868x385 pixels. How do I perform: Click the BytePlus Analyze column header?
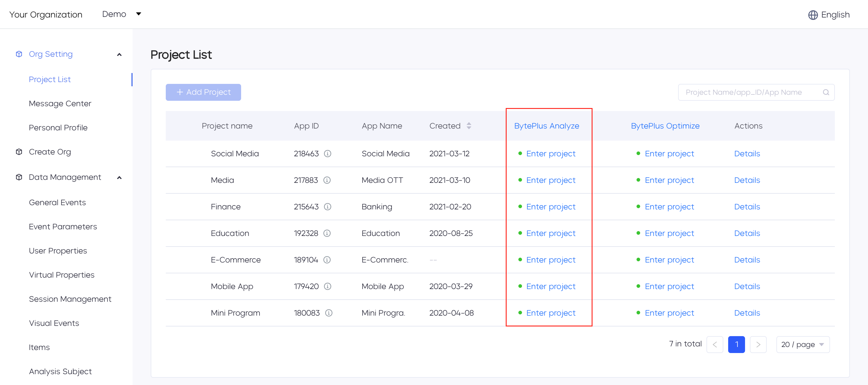(x=546, y=126)
